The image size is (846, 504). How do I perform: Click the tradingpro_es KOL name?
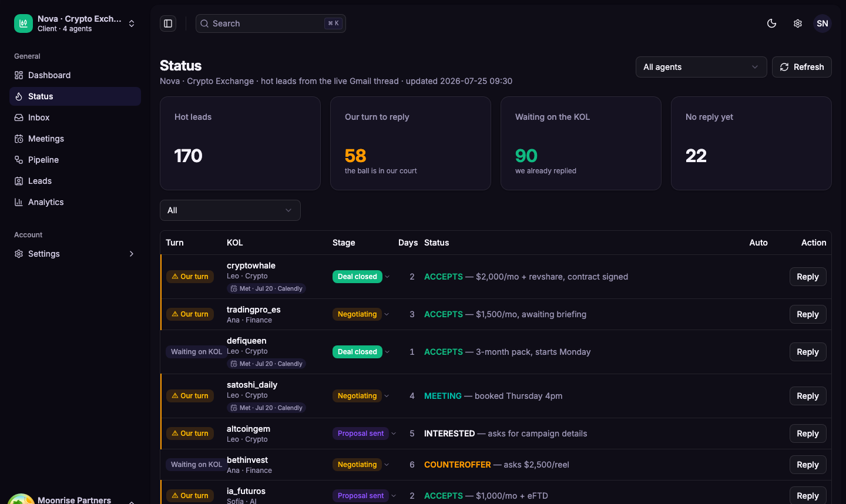pos(254,310)
